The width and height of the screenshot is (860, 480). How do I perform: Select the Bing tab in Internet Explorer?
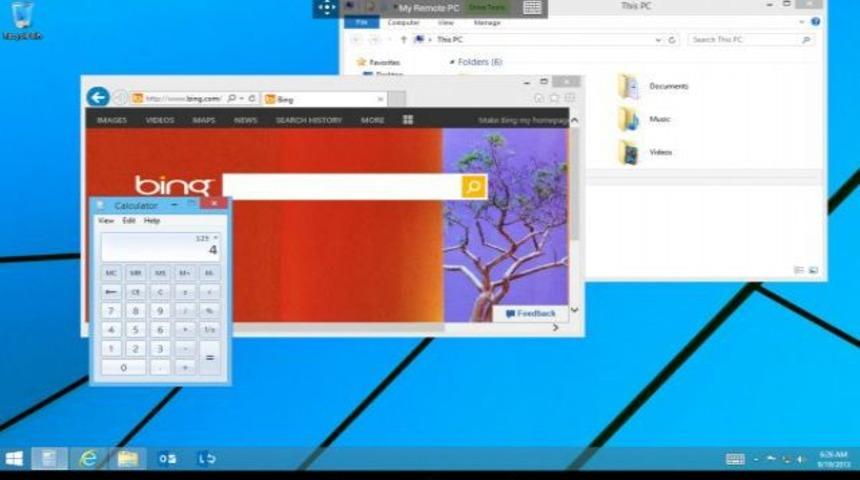325,99
